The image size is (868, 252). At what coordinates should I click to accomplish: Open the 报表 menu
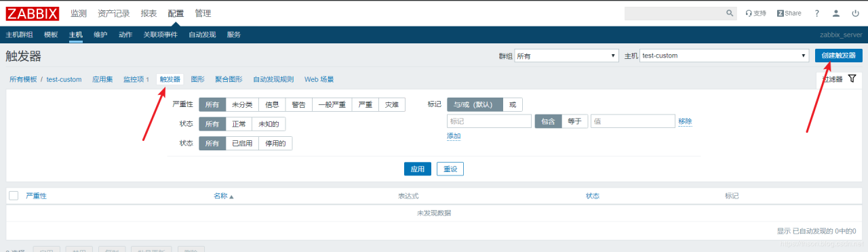[149, 13]
